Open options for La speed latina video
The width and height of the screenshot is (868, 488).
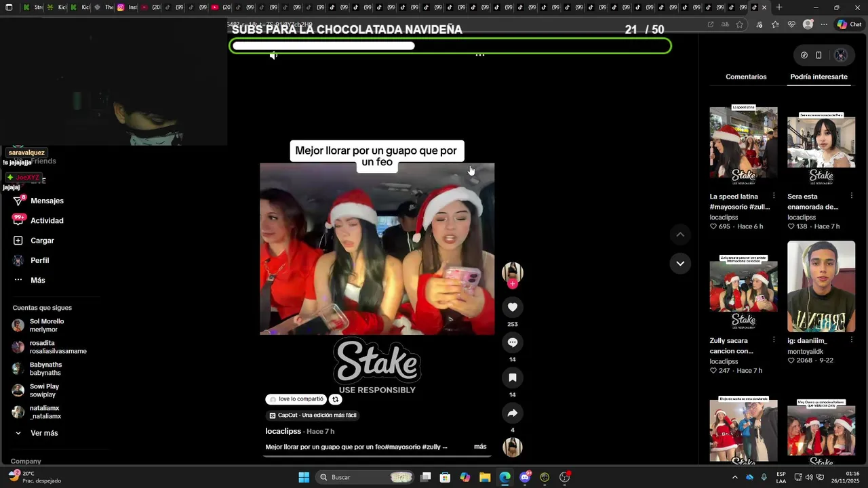774,196
